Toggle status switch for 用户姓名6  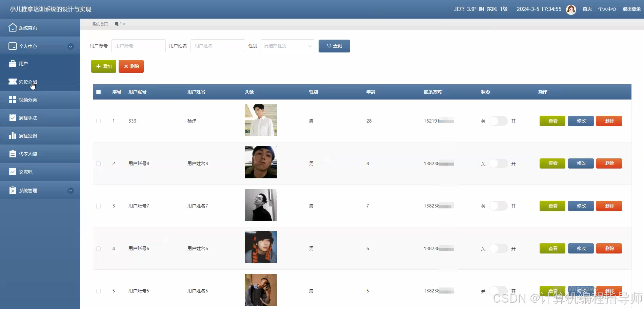(x=498, y=248)
